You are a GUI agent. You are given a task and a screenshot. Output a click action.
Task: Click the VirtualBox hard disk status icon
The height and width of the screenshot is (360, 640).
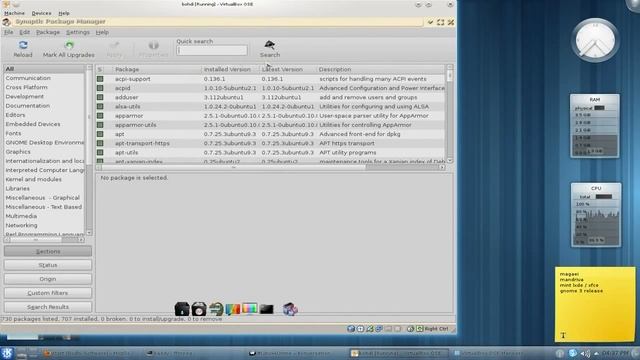coord(351,329)
